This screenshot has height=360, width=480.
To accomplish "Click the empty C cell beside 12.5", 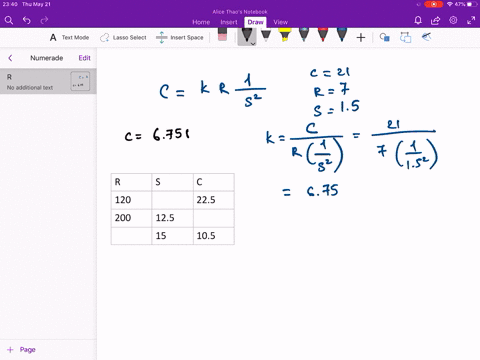I will 214,218.
